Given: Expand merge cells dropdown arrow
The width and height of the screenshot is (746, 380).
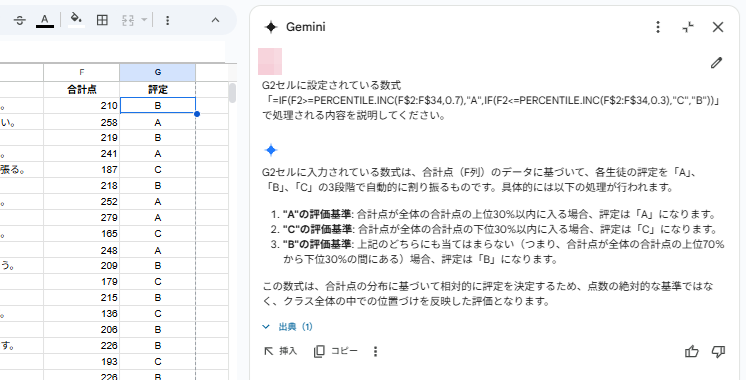Looking at the screenshot, I should point(144,20).
